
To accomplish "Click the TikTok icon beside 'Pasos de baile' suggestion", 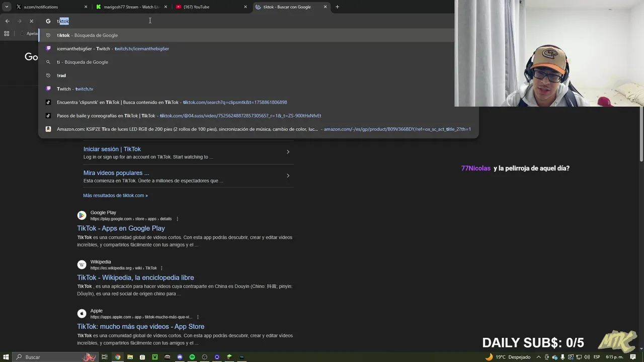I will click(x=48, y=116).
